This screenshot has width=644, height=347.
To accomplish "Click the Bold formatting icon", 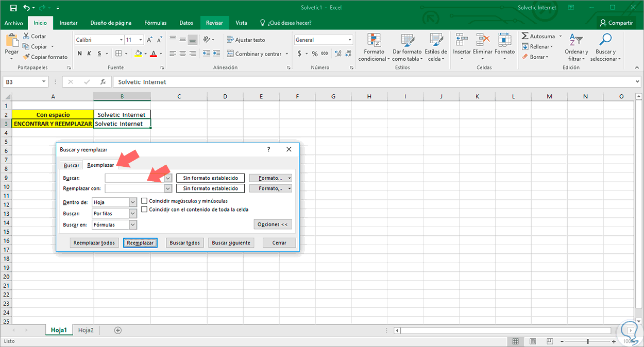I will (80, 54).
